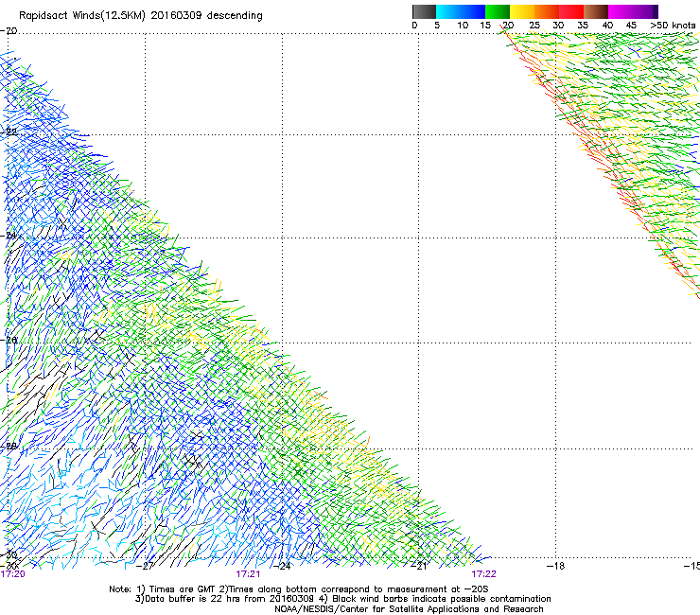Click the '-21' longitude label on bottom axis
This screenshot has height=615, width=700.
coord(419,567)
